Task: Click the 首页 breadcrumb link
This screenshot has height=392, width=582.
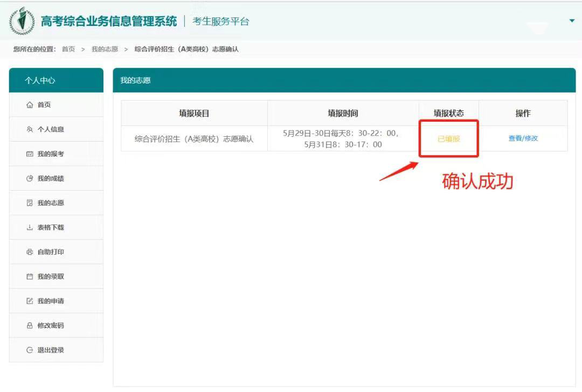Action: [68, 49]
